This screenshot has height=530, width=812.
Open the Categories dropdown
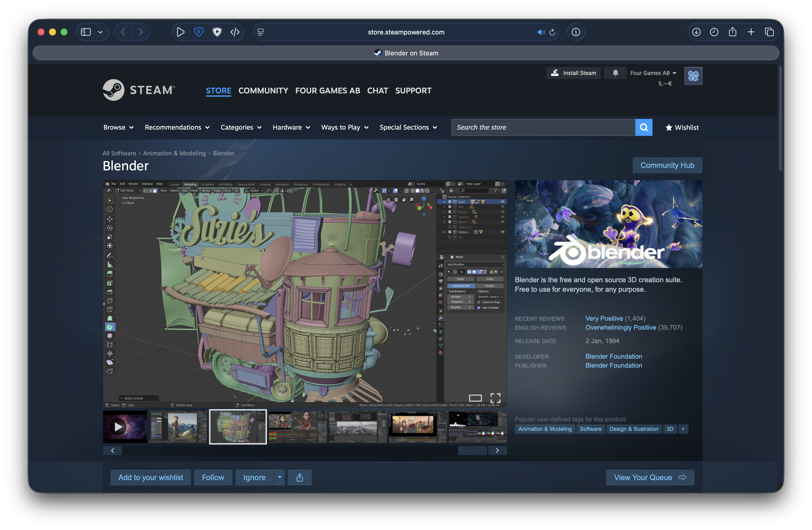[241, 127]
